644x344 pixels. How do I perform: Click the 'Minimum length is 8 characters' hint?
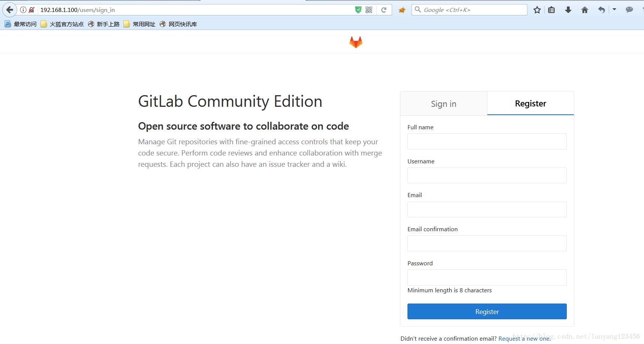449,290
